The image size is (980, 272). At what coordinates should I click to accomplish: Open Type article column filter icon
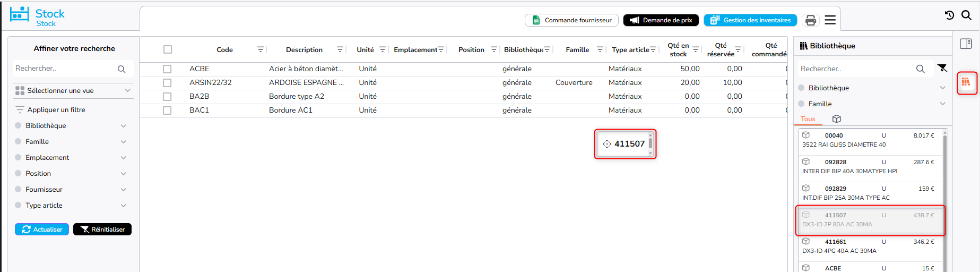pyautogui.click(x=653, y=49)
